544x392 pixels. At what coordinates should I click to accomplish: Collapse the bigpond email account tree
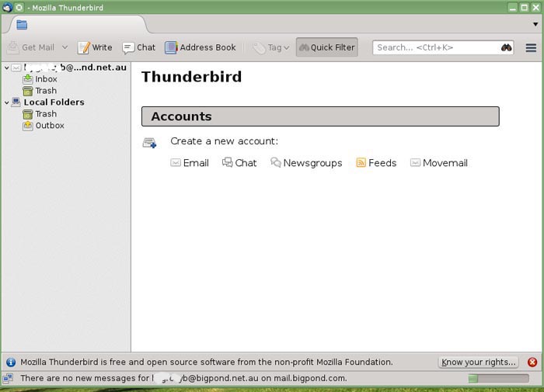pos(6,68)
